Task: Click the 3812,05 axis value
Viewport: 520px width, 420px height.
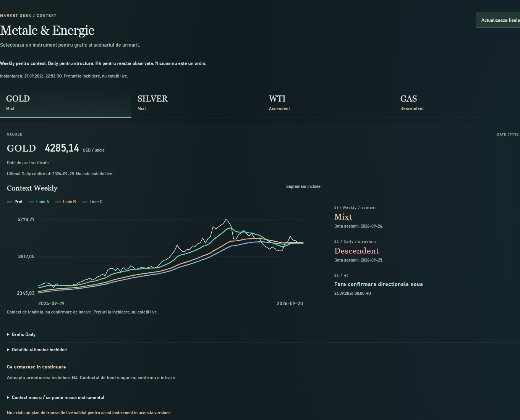Action: (26, 257)
